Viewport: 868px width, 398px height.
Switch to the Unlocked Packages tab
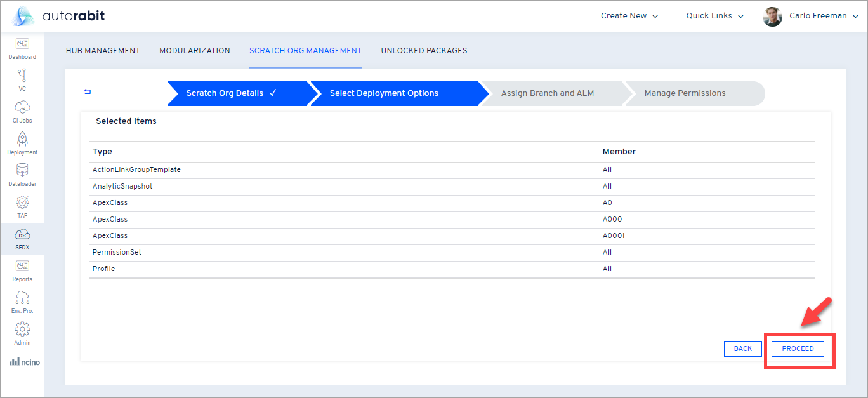click(x=424, y=51)
